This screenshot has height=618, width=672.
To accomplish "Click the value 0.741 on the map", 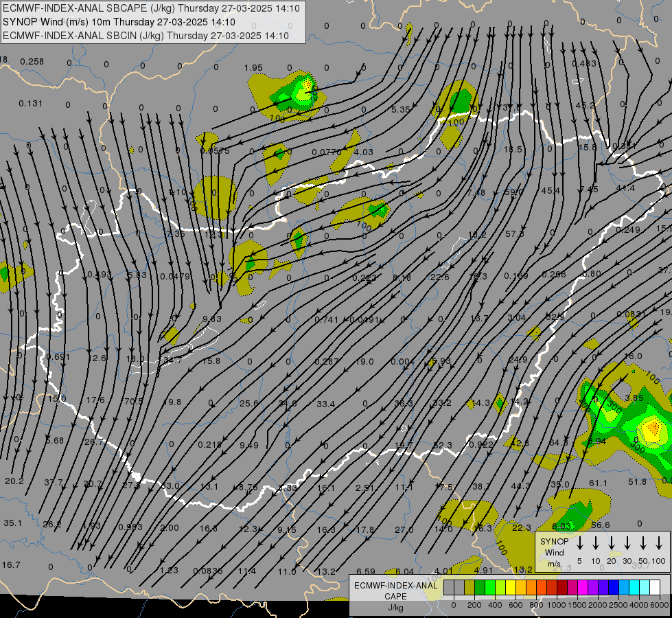I will (x=326, y=319).
